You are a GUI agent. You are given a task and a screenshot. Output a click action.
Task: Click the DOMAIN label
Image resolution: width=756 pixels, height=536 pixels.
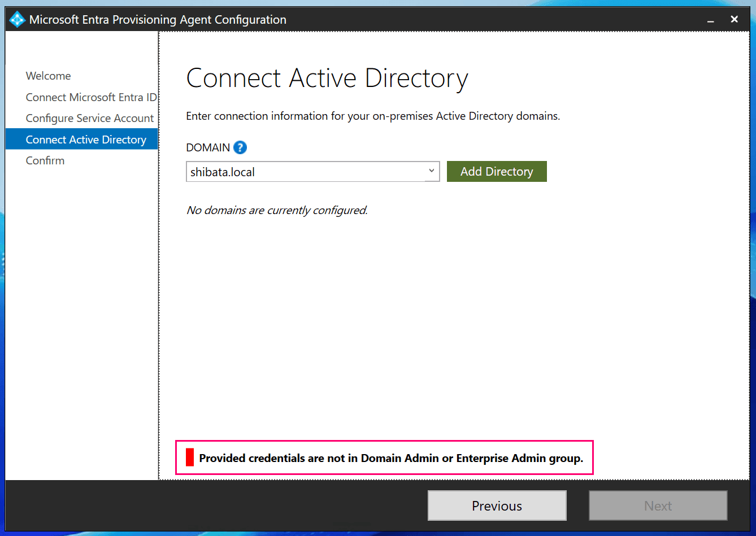208,147
